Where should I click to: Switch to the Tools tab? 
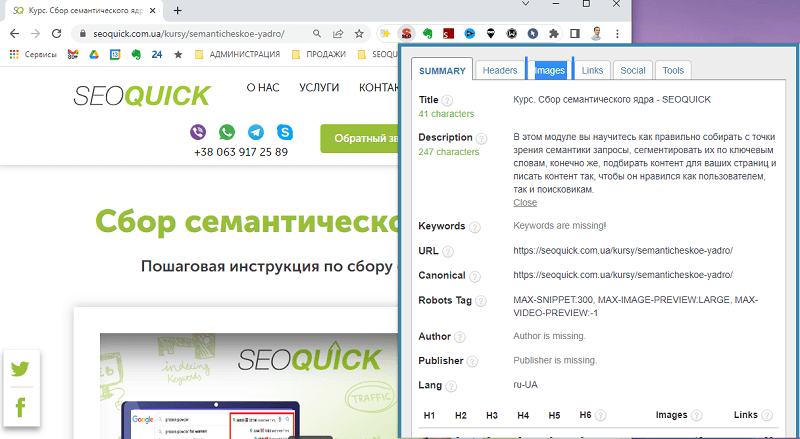coord(673,70)
